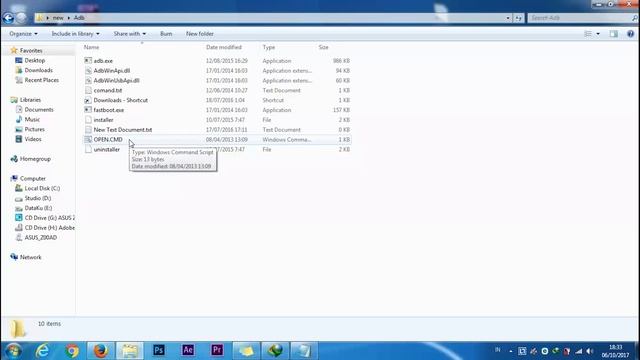Screen dimensions: 640x360
Task: Sort by the Name column header
Action: (91, 47)
